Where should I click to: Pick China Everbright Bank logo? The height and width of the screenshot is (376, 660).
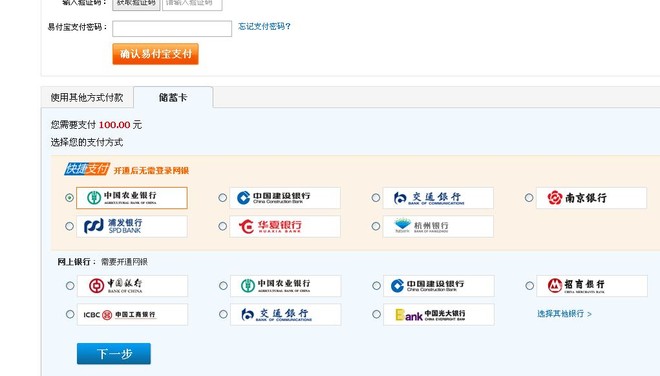pyautogui.click(x=439, y=315)
